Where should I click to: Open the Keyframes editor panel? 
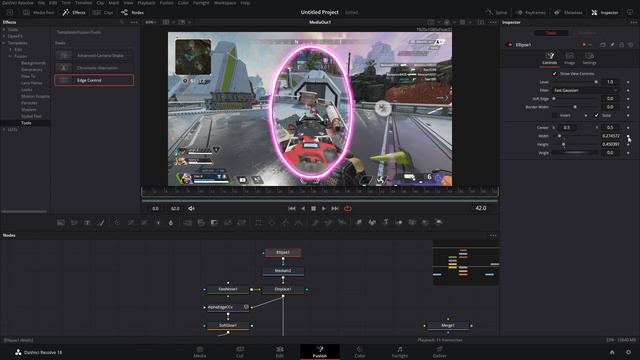531,13
